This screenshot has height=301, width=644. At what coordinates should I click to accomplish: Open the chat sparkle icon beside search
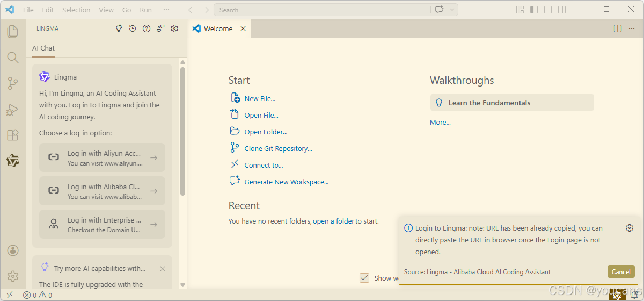[440, 10]
